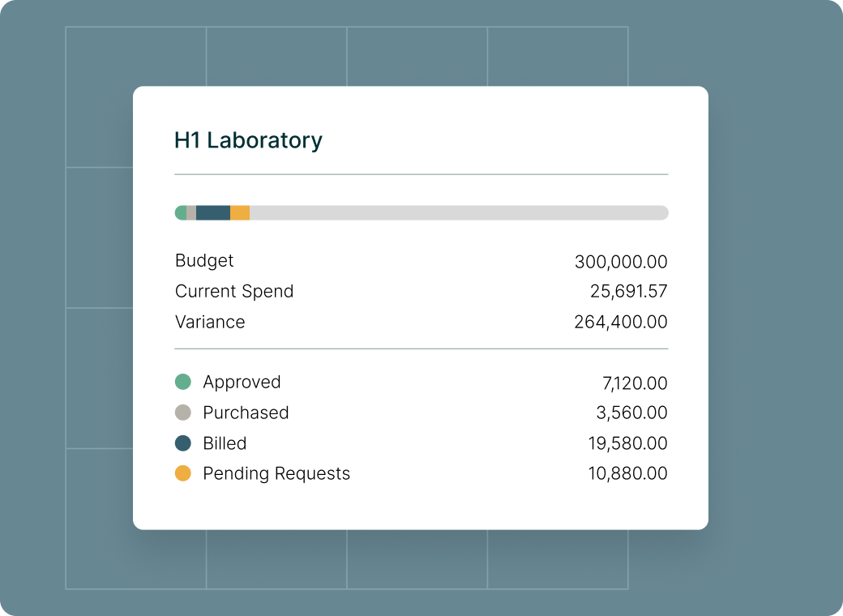The width and height of the screenshot is (843, 616).
Task: Select the 300,000.00 budget value
Action: [621, 262]
